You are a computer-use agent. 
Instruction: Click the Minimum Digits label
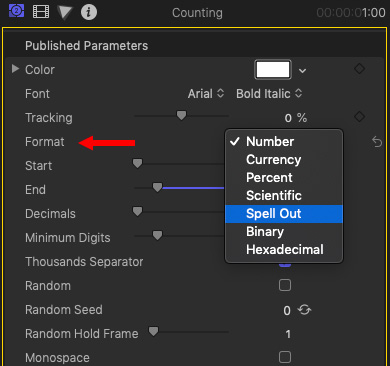(68, 238)
